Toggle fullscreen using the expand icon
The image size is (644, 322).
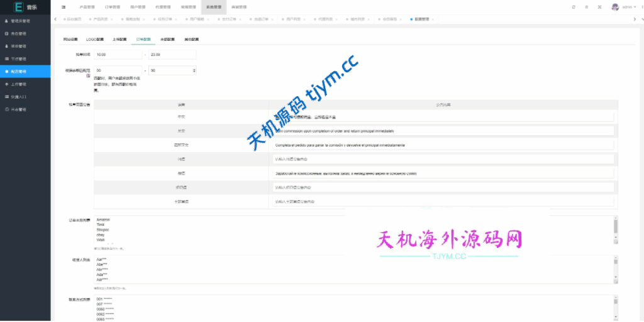click(599, 6)
